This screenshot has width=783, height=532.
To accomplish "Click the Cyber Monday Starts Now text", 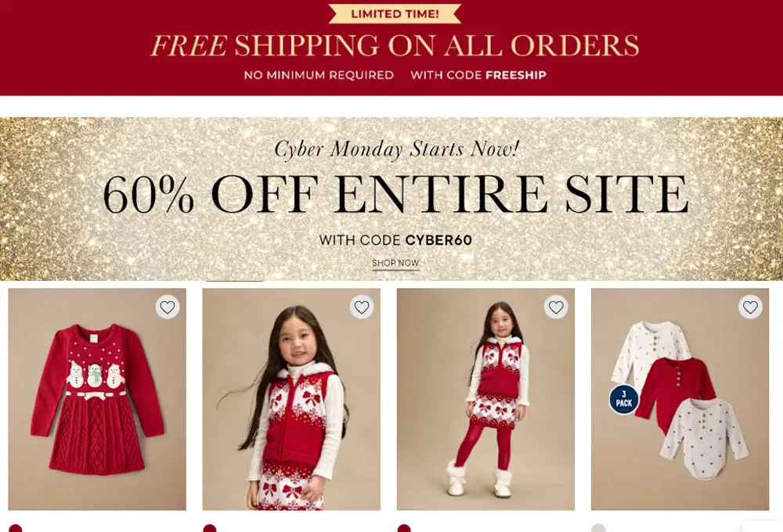I will 397,149.
